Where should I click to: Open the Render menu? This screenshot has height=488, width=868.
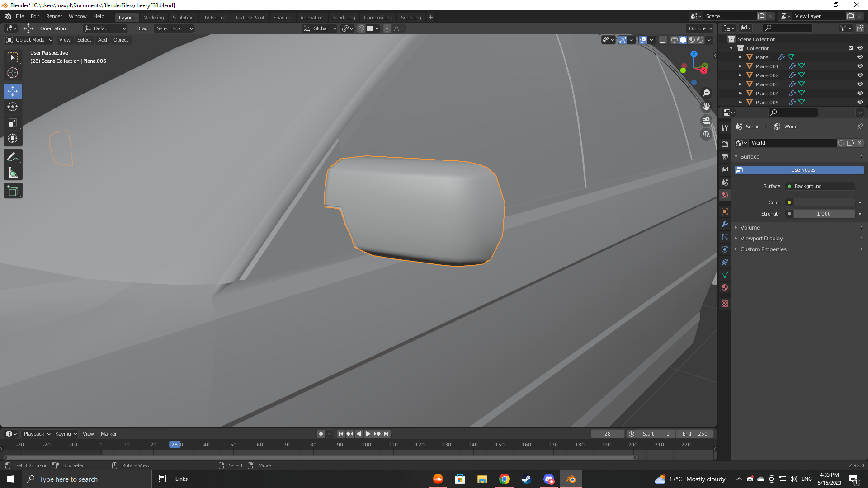coord(54,16)
